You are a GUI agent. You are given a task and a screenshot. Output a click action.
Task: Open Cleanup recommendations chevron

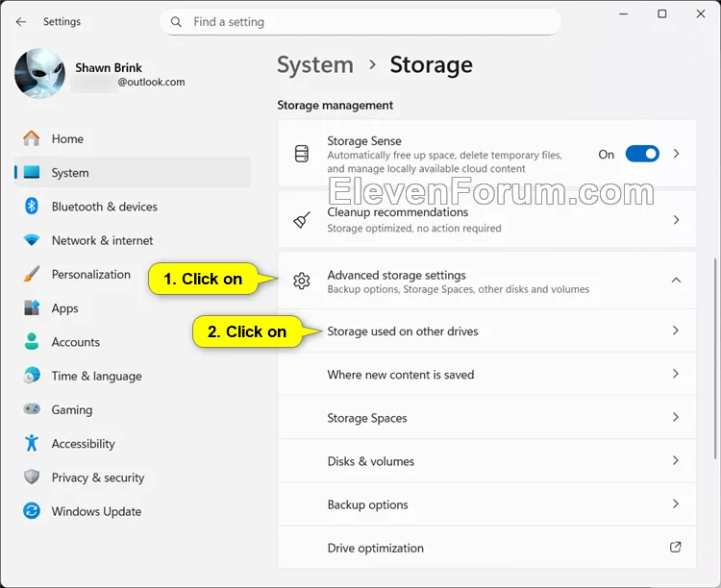pos(676,220)
